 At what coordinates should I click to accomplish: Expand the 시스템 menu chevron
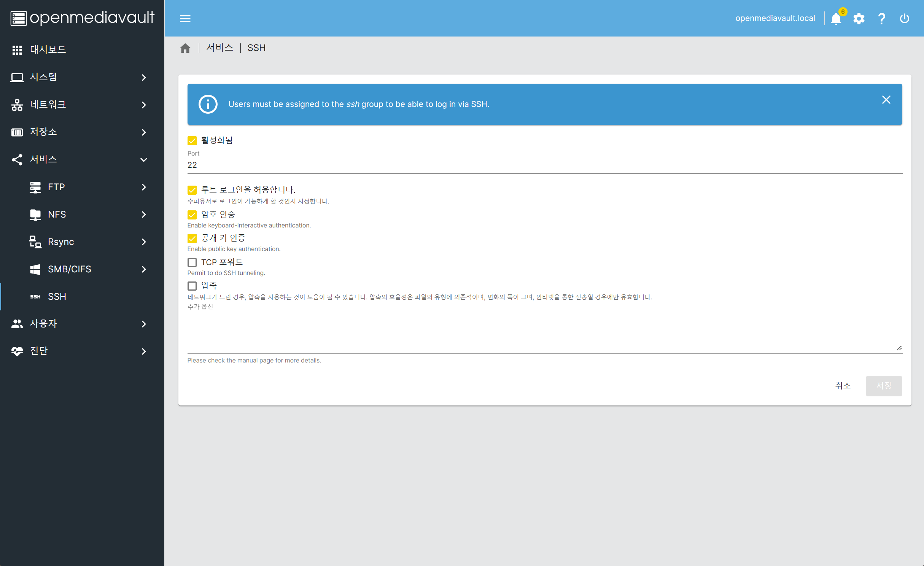coord(144,77)
